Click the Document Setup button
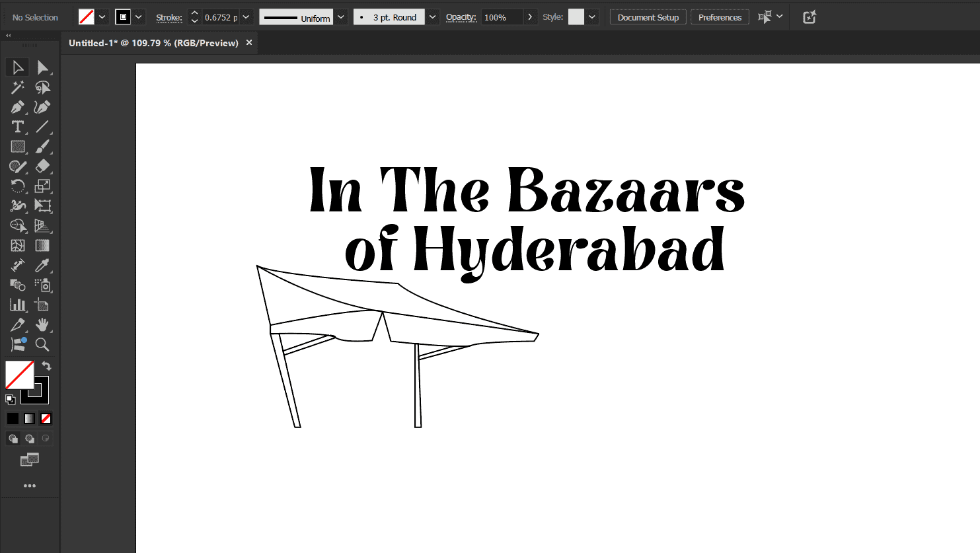Viewport: 980px width, 553px height. click(x=648, y=17)
